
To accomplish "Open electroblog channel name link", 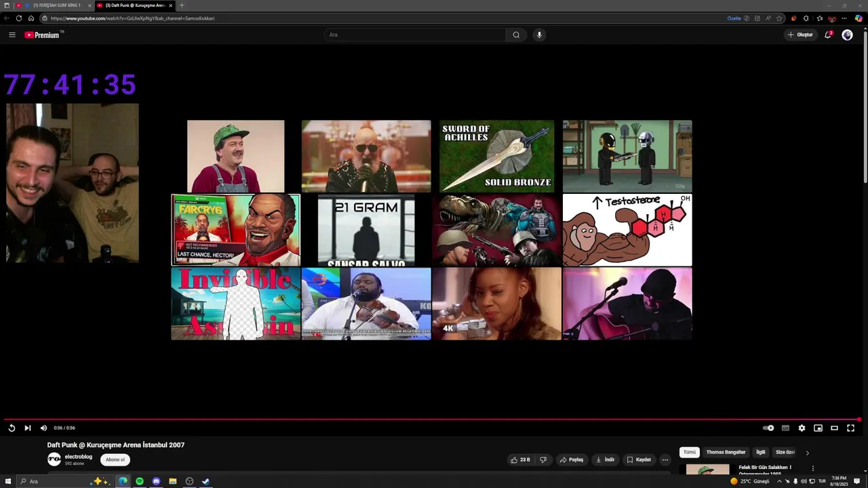I will coord(79,457).
